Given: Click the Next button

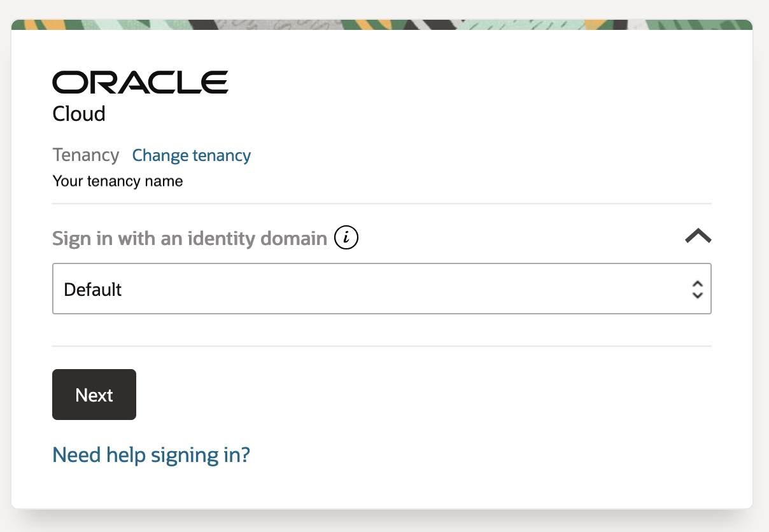Looking at the screenshot, I should 94,395.
